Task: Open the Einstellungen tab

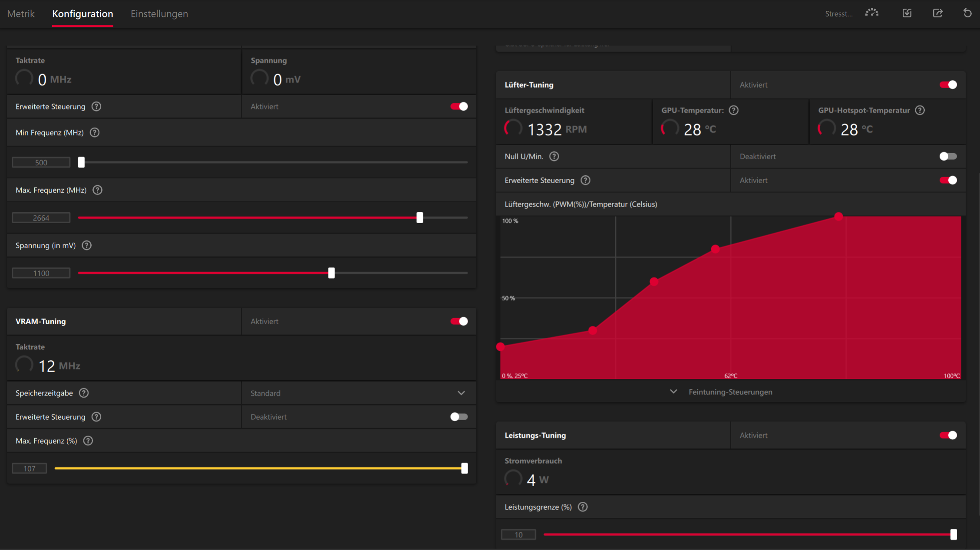Action: pos(159,13)
